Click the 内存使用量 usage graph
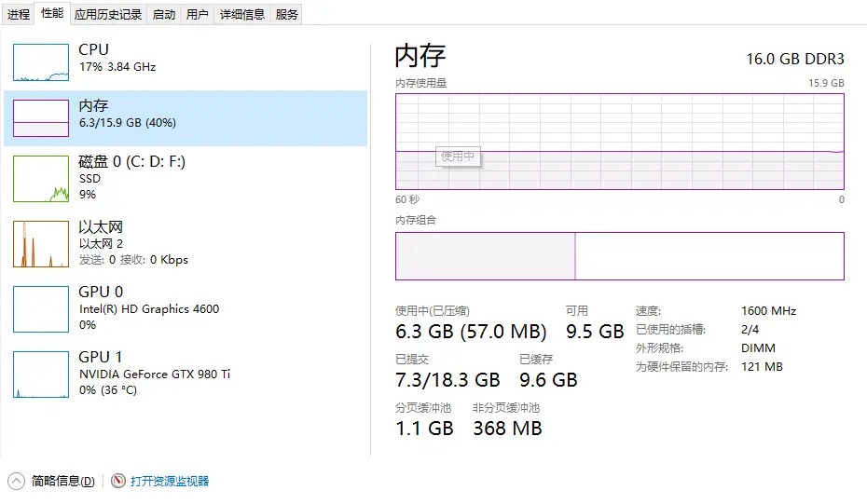 pyautogui.click(x=619, y=141)
